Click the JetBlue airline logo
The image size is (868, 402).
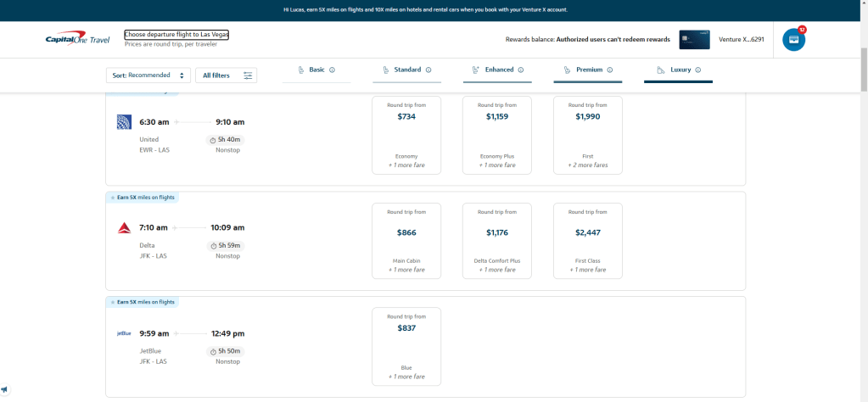tap(124, 333)
